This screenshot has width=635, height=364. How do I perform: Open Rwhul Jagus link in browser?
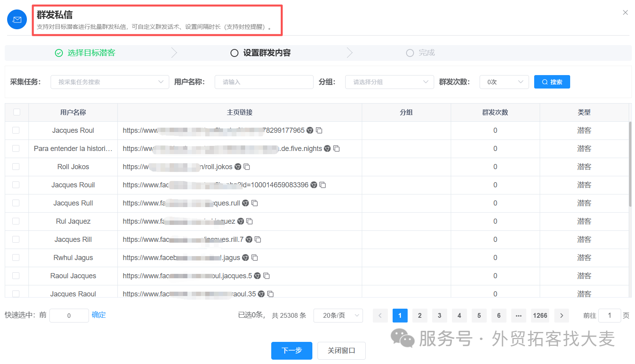click(246, 258)
